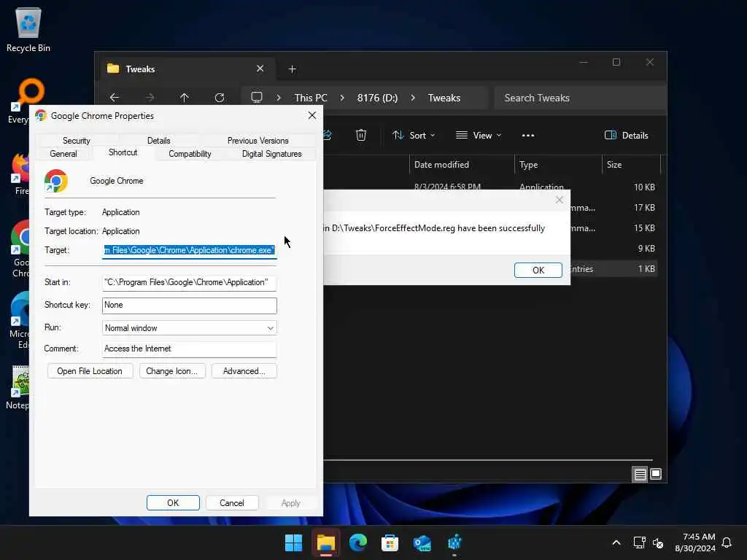747x560 pixels.
Task: Click the 8176 (D:) breadcrumb
Action: point(377,98)
